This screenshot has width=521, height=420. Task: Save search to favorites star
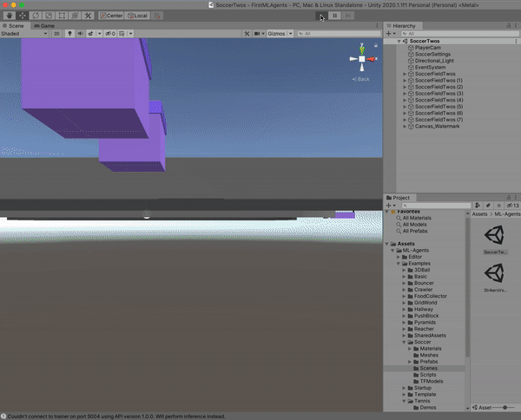tap(498, 206)
